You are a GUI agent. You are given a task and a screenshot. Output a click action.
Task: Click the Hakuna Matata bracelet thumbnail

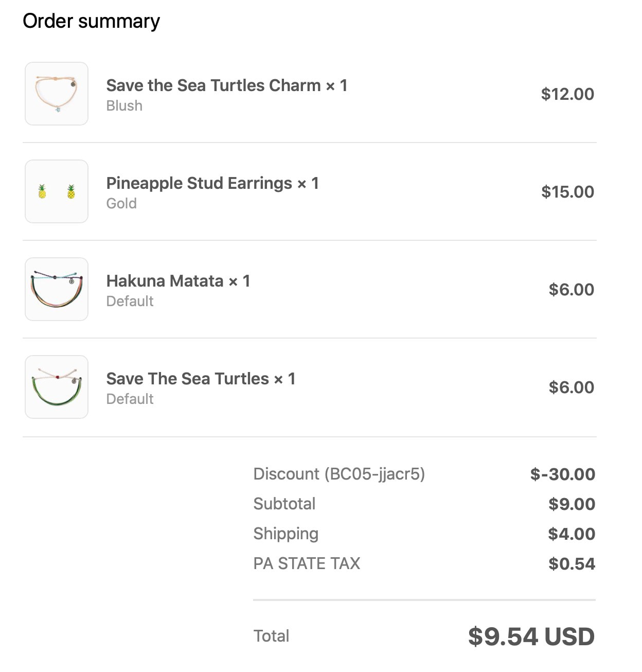[57, 289]
